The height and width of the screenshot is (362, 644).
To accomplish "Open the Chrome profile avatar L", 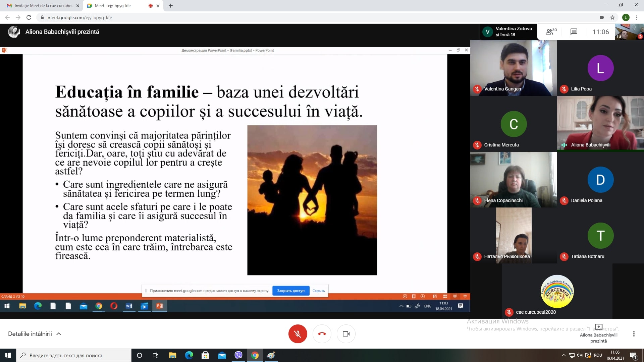I will 626,17.
